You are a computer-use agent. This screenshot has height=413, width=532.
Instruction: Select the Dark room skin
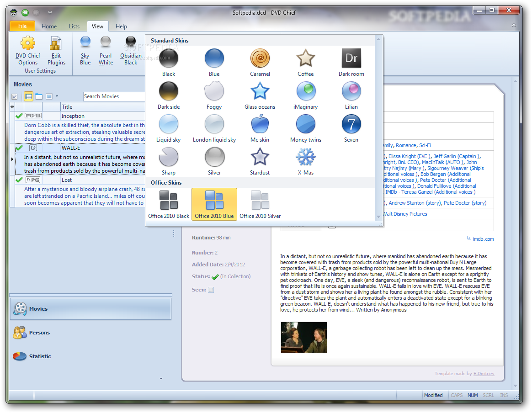pyautogui.click(x=351, y=63)
